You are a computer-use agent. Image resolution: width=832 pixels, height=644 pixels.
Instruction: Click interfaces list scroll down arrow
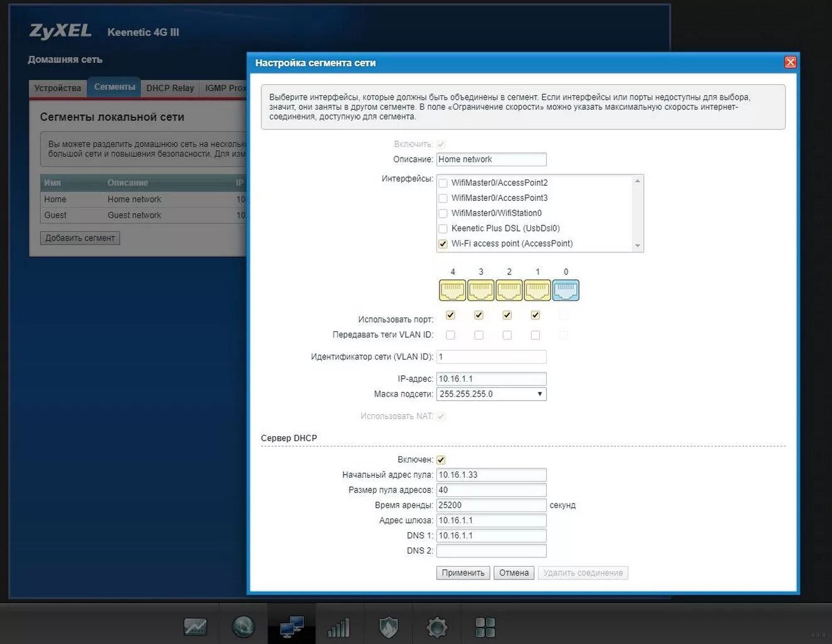638,246
